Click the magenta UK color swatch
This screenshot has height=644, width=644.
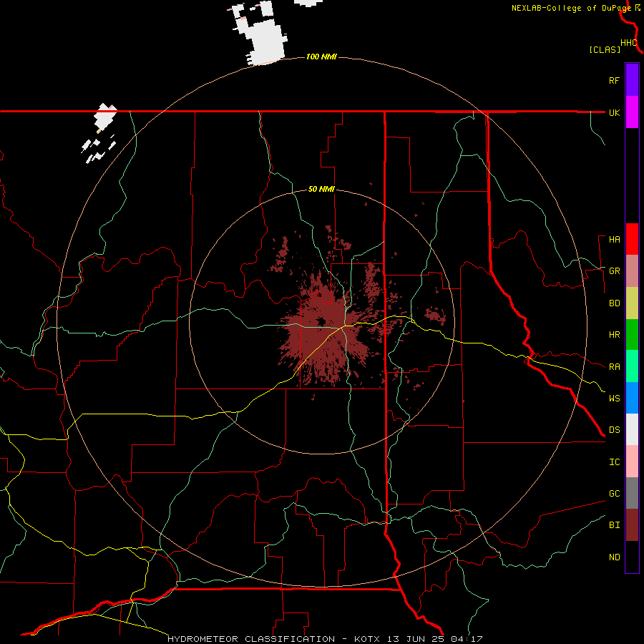pos(632,112)
